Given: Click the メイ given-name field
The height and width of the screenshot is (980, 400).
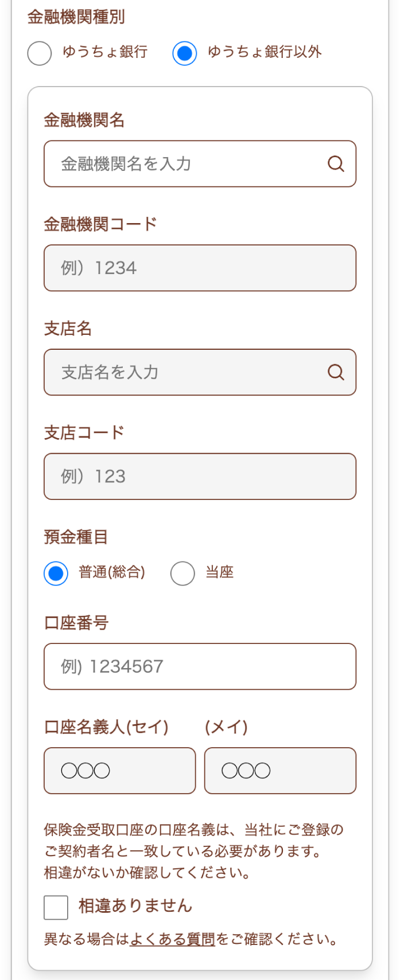Looking at the screenshot, I should pos(280,770).
